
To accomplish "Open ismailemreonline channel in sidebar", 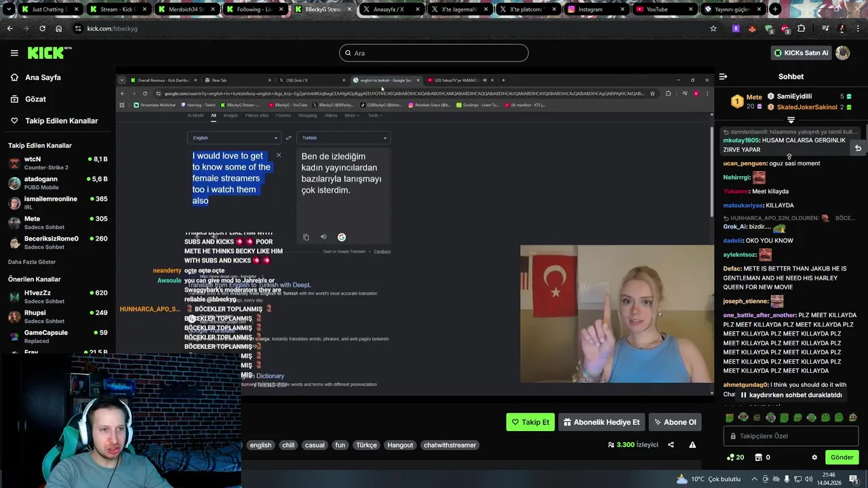I will 58,203.
